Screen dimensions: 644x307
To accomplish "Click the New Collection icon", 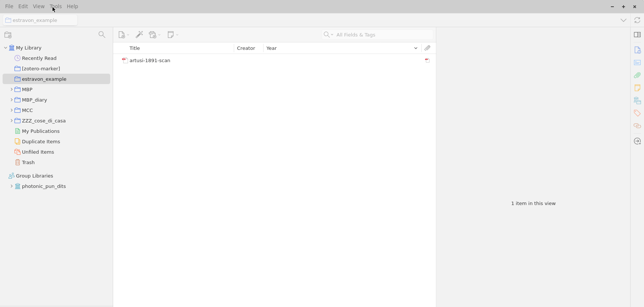I will pos(8,35).
